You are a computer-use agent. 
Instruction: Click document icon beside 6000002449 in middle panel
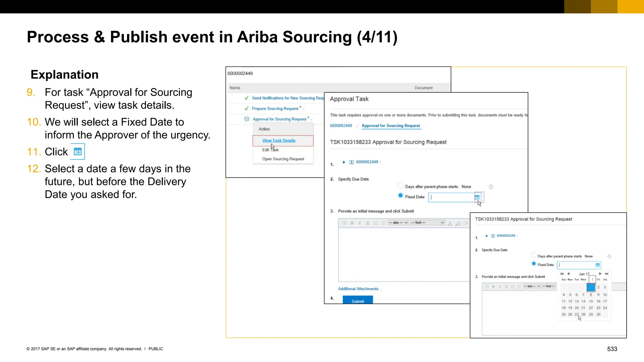pyautogui.click(x=352, y=162)
